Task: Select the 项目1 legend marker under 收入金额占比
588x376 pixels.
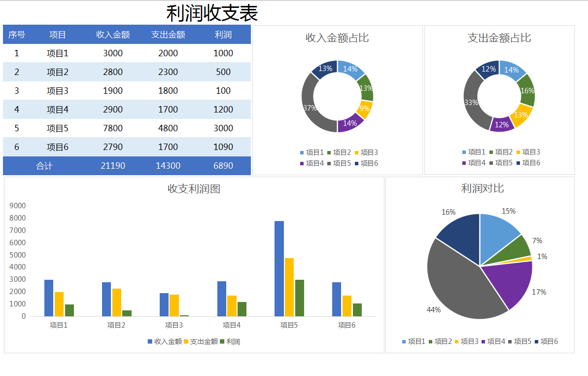Action: coord(302,152)
